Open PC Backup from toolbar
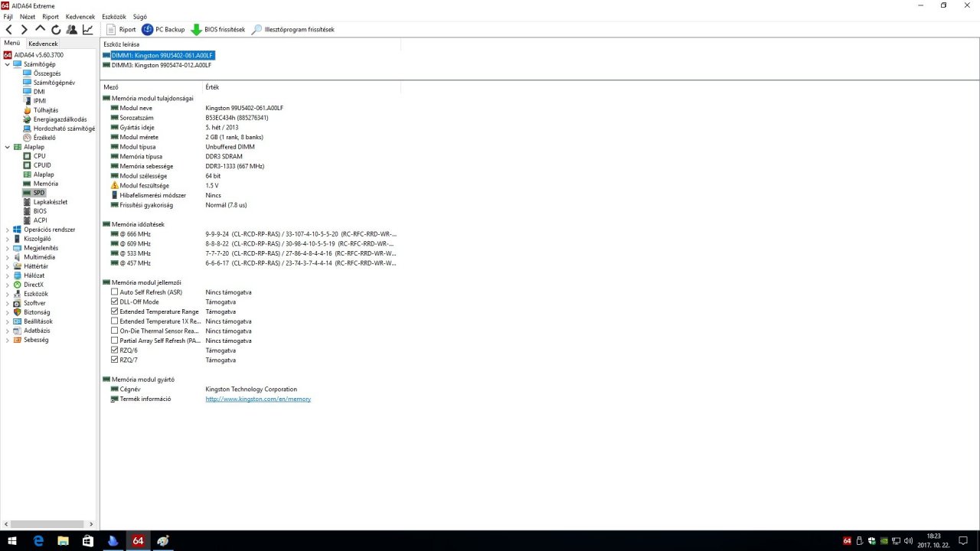Viewport: 980px width, 551px height. click(163, 30)
